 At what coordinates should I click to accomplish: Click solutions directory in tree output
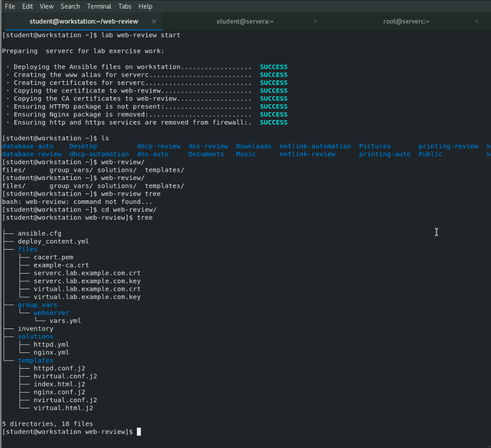pos(36,337)
